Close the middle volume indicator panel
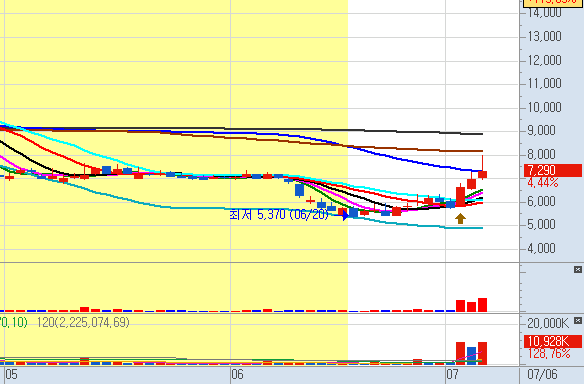The width and height of the screenshot is (584, 384). [x=578, y=269]
